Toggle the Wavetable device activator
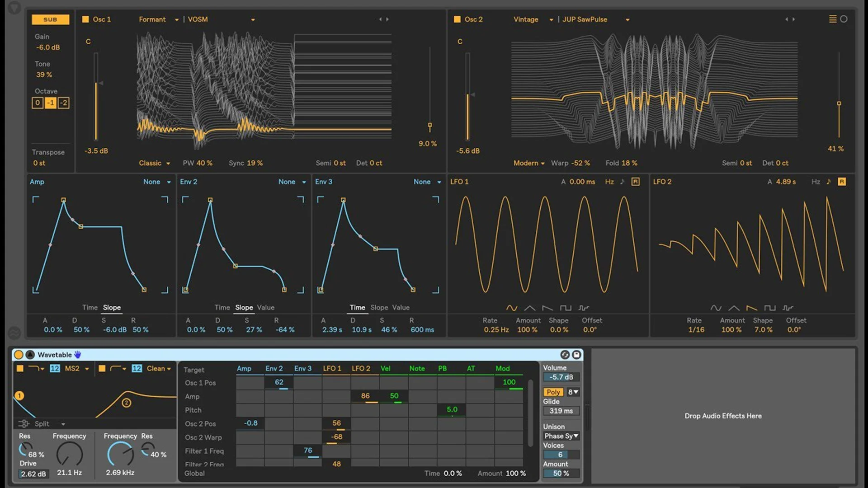 [19, 355]
